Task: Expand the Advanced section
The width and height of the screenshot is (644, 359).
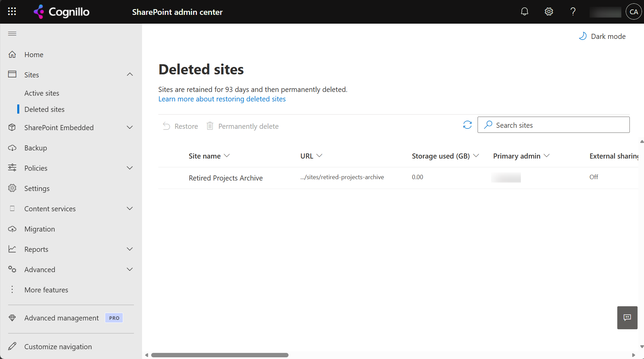Action: (x=130, y=269)
